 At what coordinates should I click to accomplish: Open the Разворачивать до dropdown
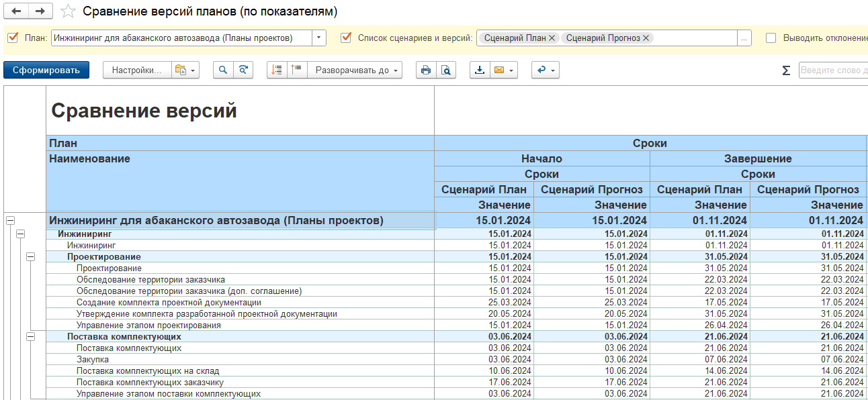click(355, 70)
